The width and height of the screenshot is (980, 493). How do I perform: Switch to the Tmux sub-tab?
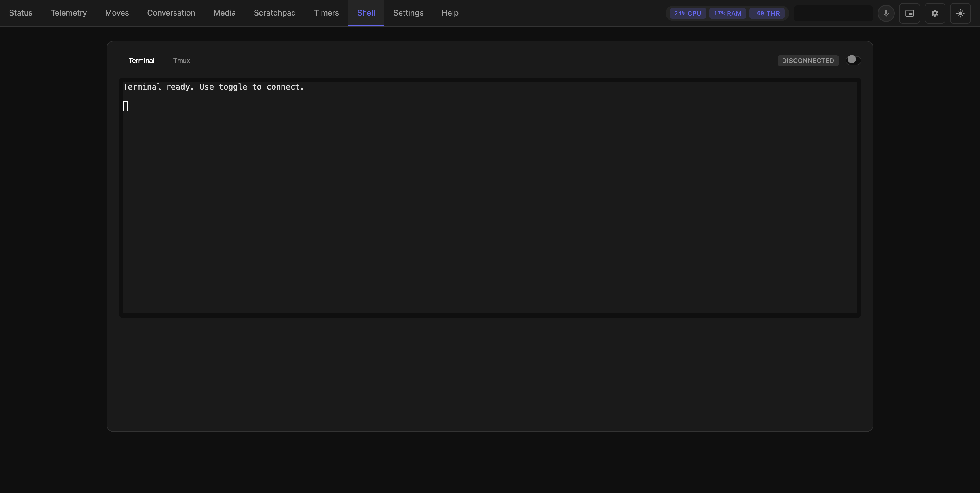181,60
